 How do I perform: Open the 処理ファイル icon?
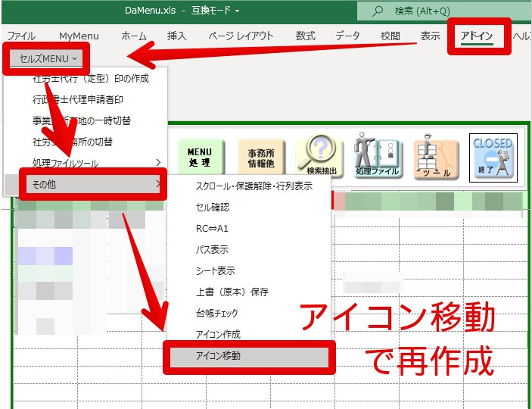[378, 155]
